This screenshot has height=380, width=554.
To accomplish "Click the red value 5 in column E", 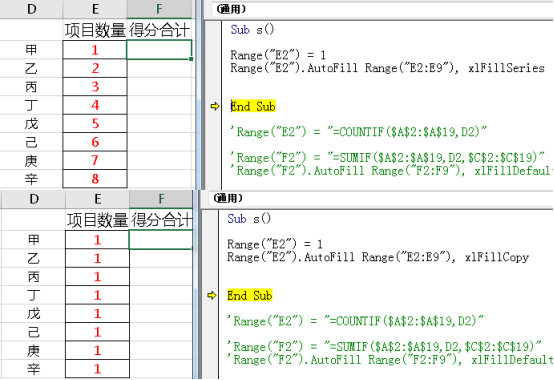I will click(95, 123).
